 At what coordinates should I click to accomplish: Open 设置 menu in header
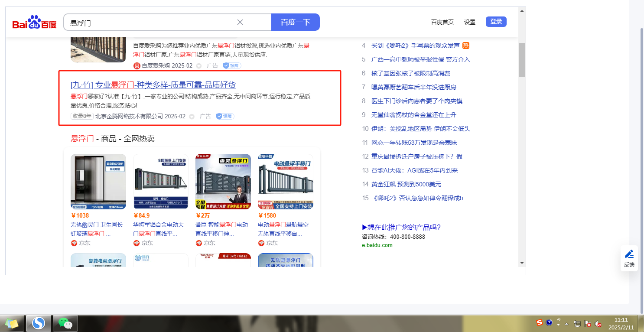tap(470, 22)
